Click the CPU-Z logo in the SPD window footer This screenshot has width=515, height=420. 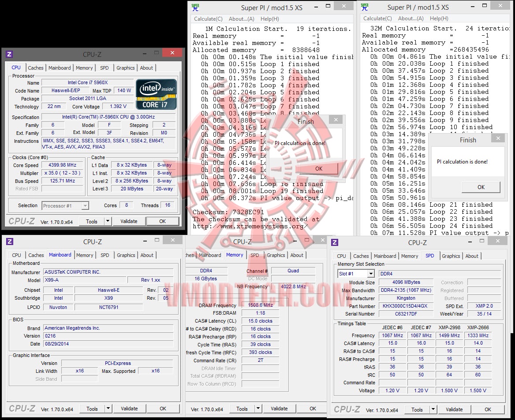click(x=347, y=410)
